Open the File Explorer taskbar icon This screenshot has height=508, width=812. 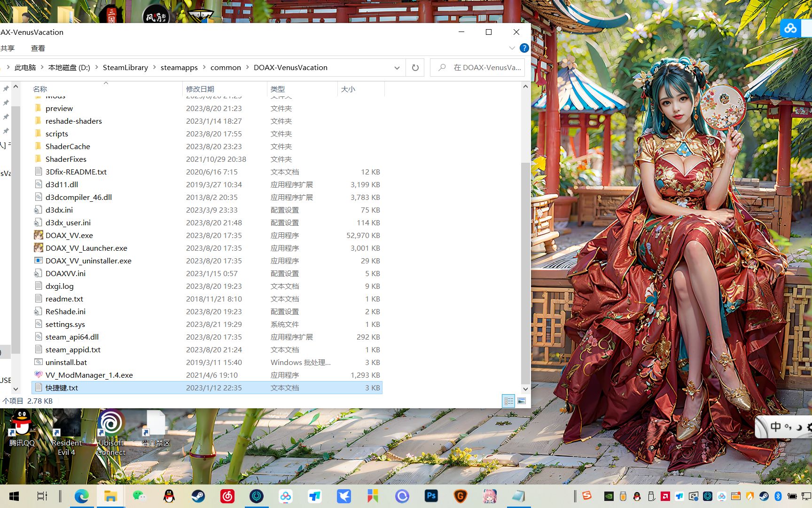pyautogui.click(x=110, y=496)
